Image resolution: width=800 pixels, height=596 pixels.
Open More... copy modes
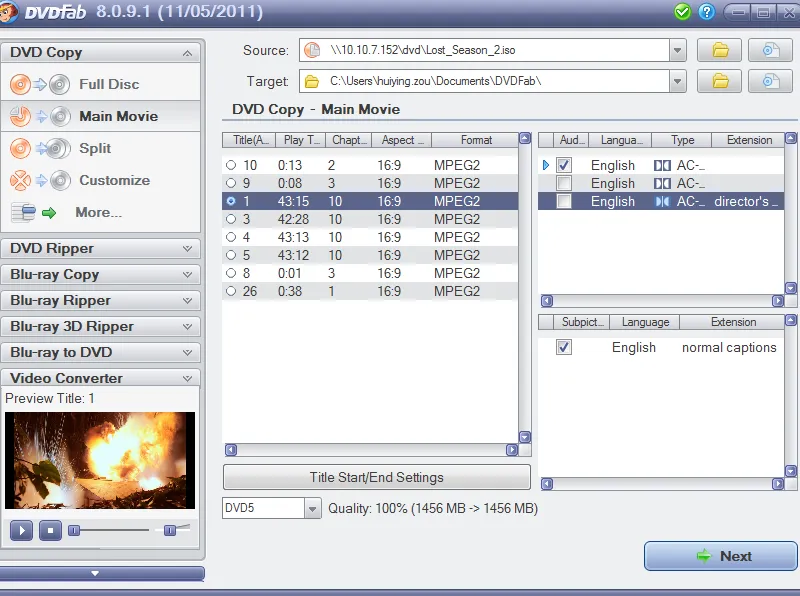coord(98,212)
